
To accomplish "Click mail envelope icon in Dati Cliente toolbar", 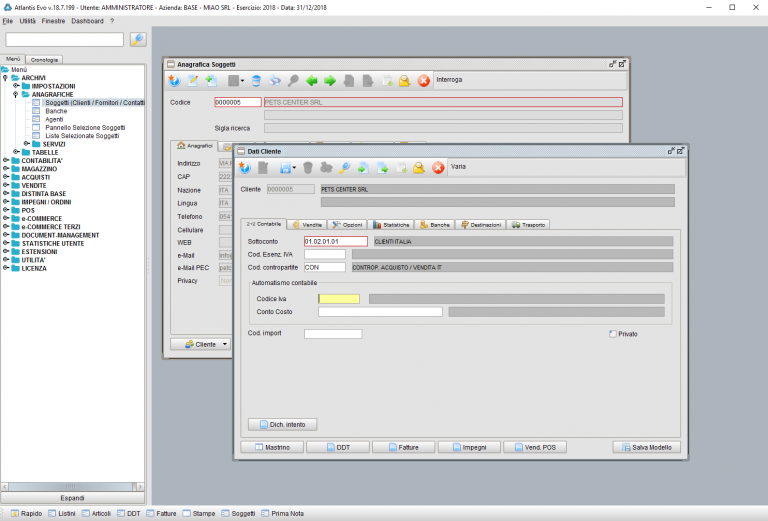I will [419, 168].
